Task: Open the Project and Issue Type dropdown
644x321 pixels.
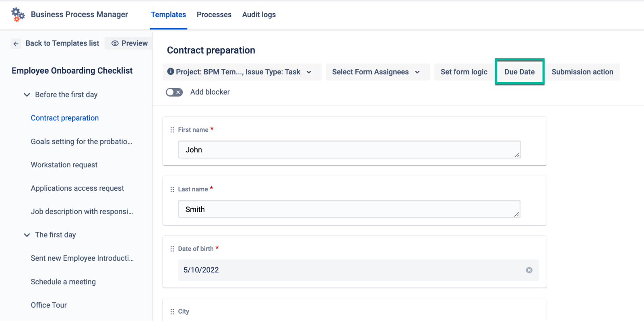Action: pos(242,72)
